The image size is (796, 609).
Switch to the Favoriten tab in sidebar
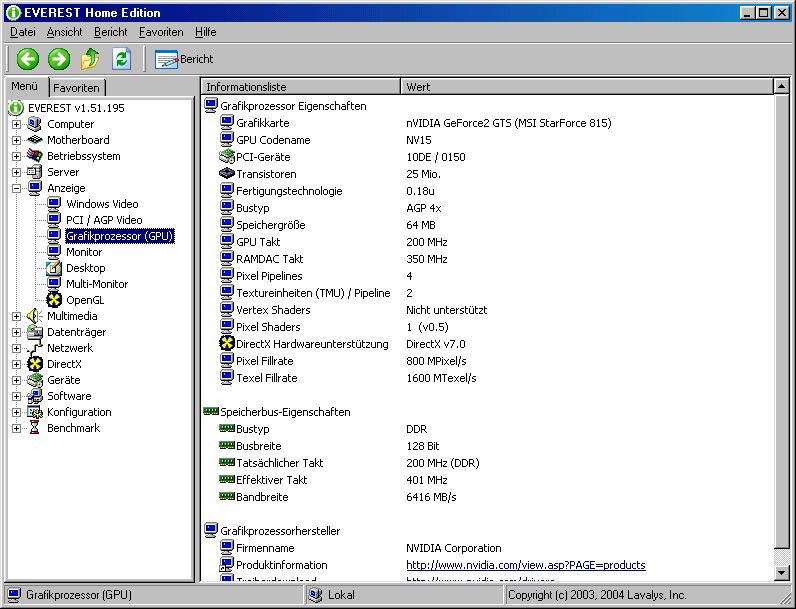pos(77,88)
